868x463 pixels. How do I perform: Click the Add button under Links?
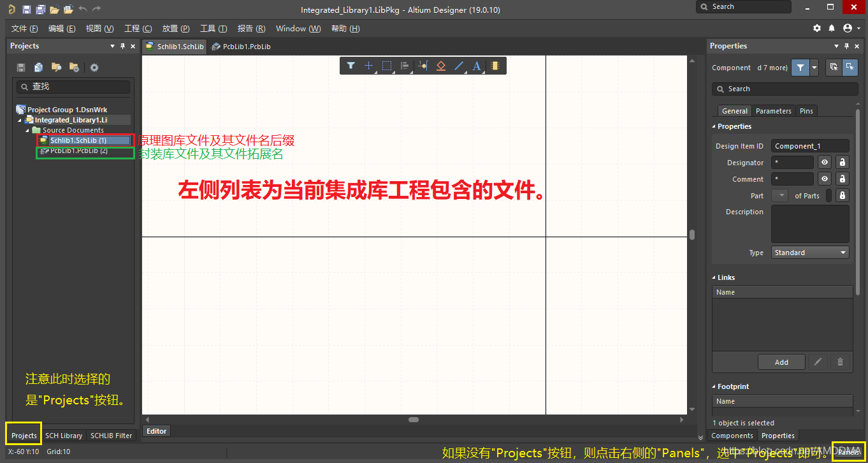[781, 362]
